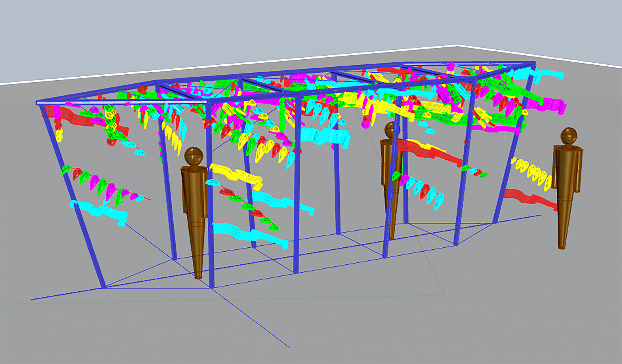622x364 pixels.
Task: Select the left mannequin's tapered leg base
Action: (198, 261)
